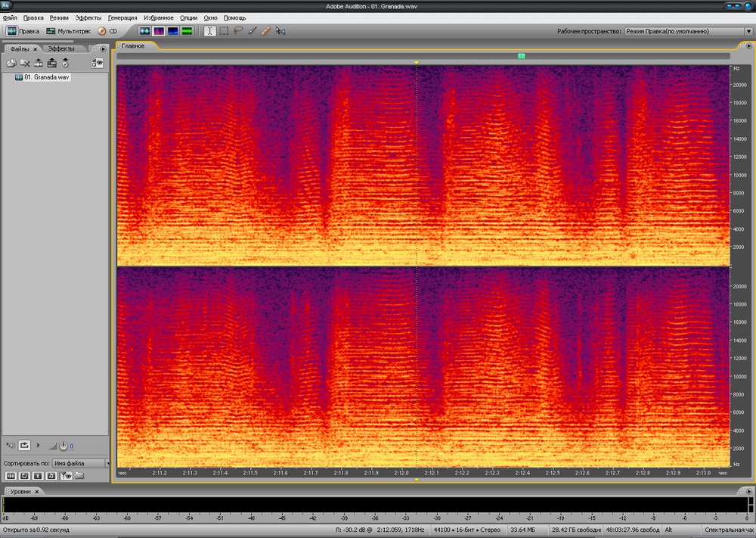Image resolution: width=756 pixels, height=538 pixels.
Task: Choose the Effects Paintbrush tool
Action: (253, 31)
